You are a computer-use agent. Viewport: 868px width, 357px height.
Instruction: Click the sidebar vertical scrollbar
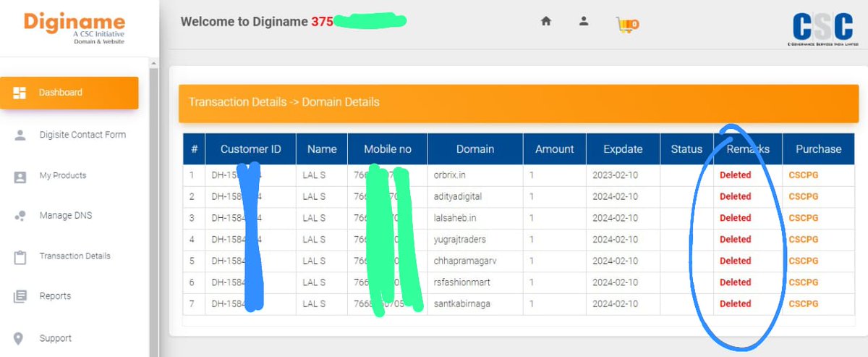pos(153,209)
